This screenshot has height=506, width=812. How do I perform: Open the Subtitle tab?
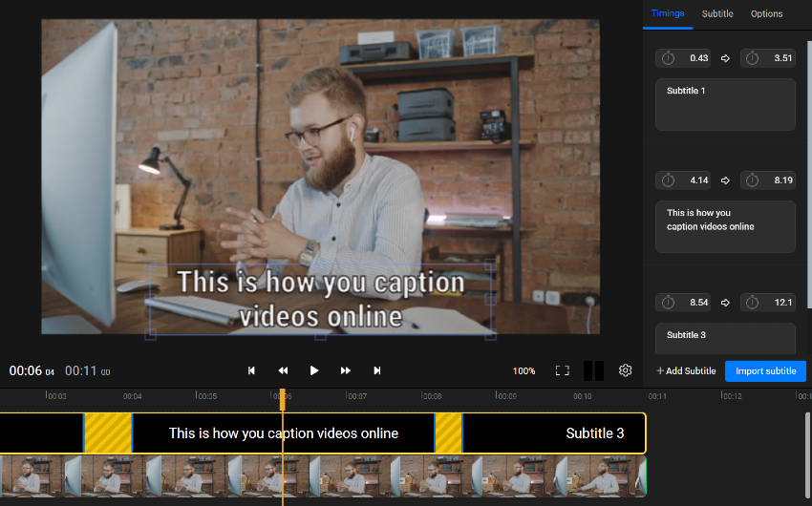click(717, 14)
